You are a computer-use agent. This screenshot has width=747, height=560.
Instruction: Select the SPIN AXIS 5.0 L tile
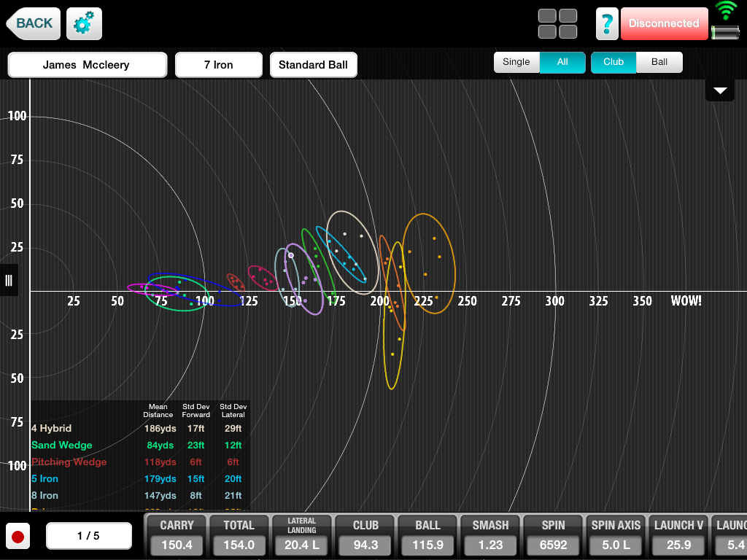[616, 536]
